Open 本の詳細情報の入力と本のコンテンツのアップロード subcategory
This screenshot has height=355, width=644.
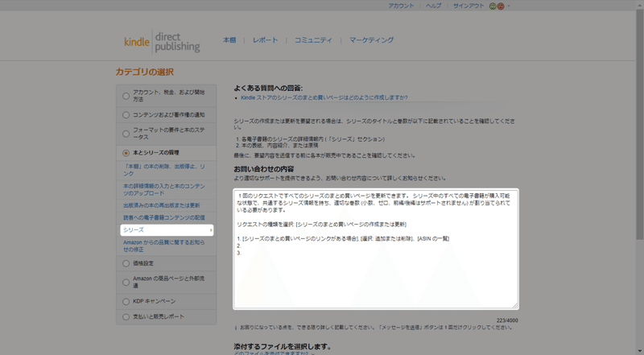point(164,189)
